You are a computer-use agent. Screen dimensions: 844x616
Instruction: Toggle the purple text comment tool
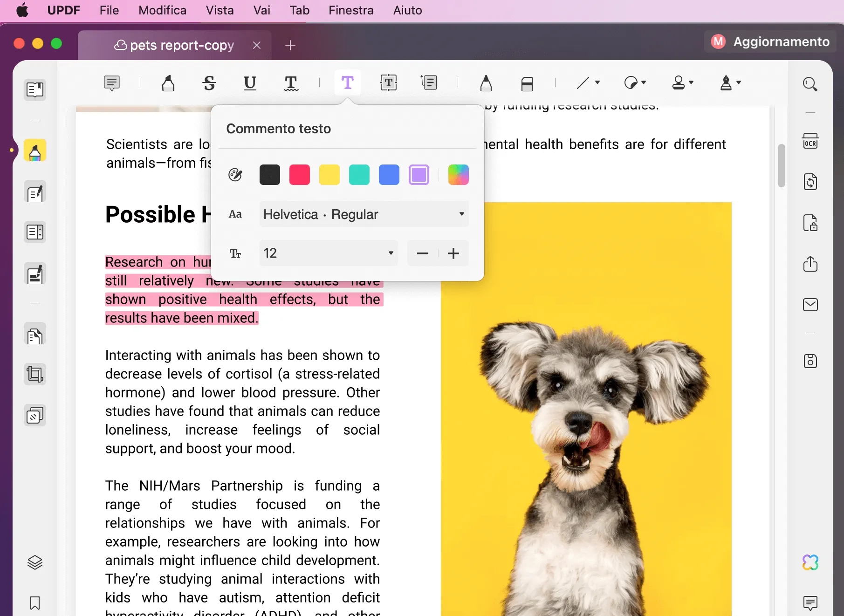[x=348, y=83]
